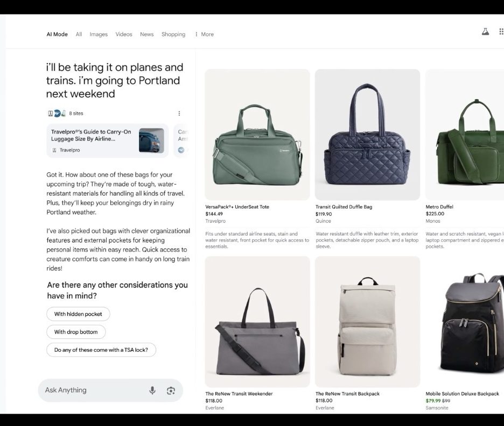This screenshot has width=504, height=426.
Task: Expand the More search filters menu
Action: pyautogui.click(x=204, y=34)
